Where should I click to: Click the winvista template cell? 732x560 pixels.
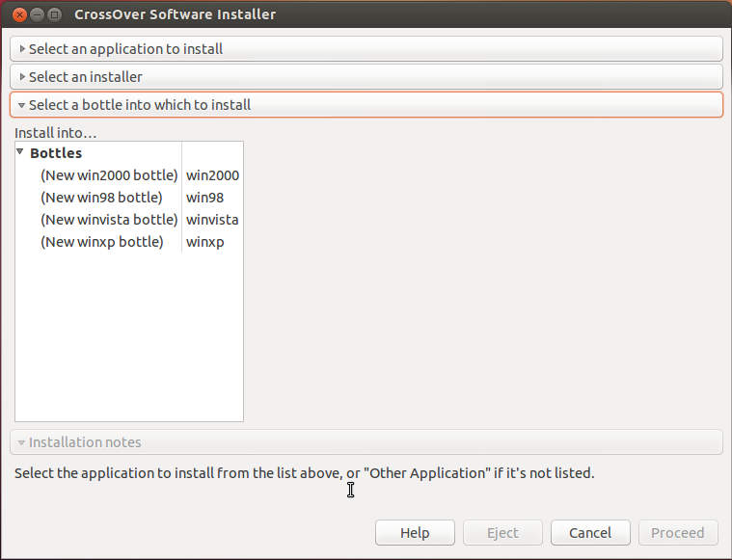212,220
